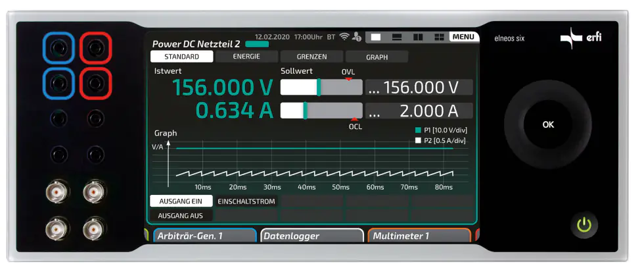Select the single-pane layout icon
The height and width of the screenshot is (264, 644).
377,37
